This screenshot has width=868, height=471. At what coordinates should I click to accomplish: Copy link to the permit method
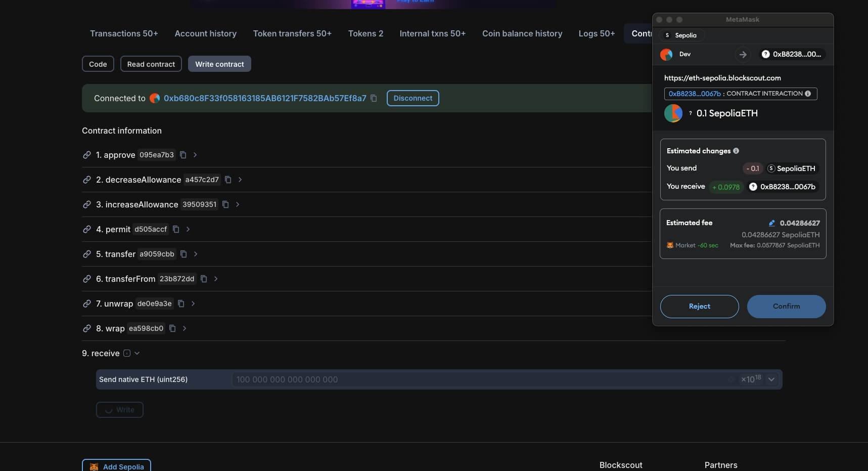click(87, 229)
